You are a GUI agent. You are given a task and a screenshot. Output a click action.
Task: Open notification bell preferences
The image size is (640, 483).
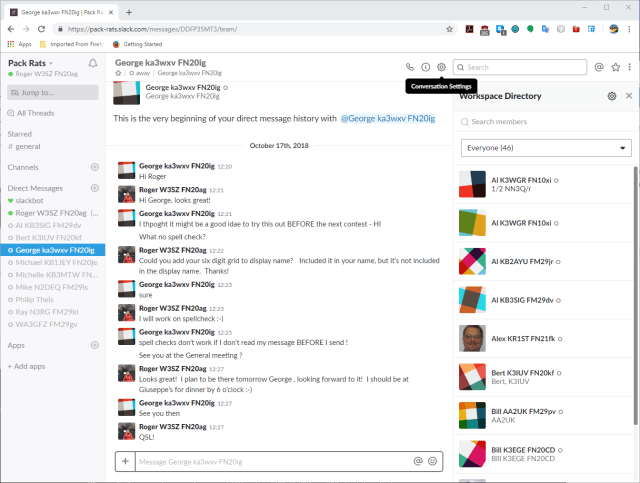(93, 63)
